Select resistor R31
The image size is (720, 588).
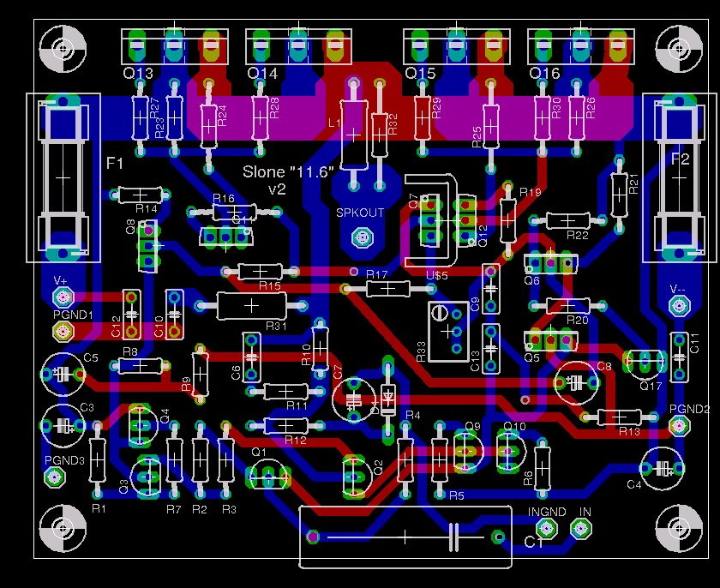coord(251,306)
